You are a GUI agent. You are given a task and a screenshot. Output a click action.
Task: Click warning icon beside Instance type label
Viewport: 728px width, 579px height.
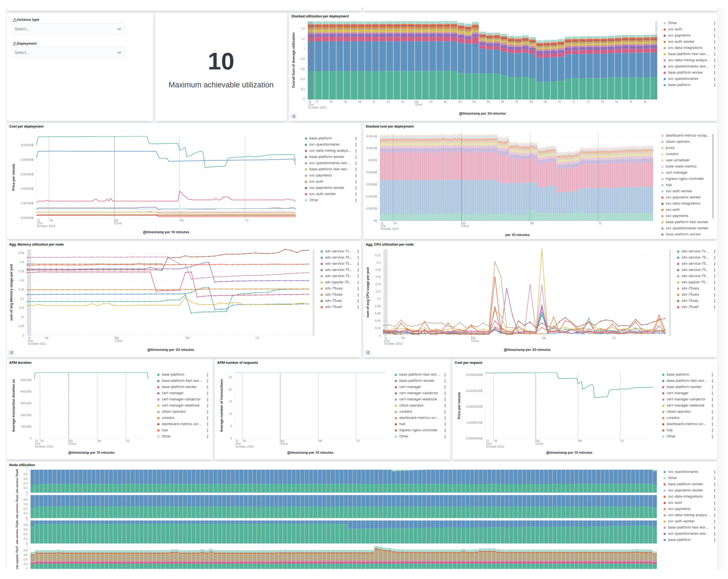click(15, 20)
